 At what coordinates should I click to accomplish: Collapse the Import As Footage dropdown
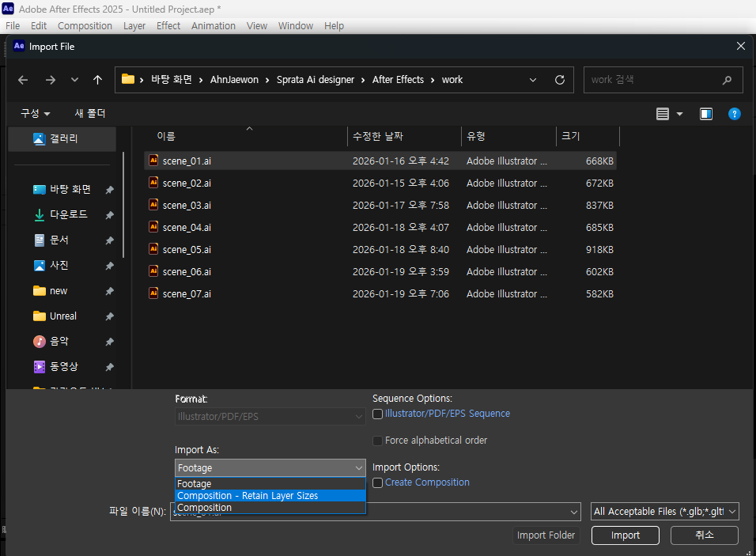pos(270,467)
